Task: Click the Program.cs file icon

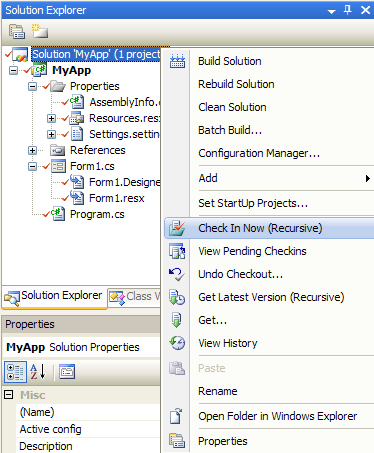Action: pyautogui.click(x=58, y=214)
